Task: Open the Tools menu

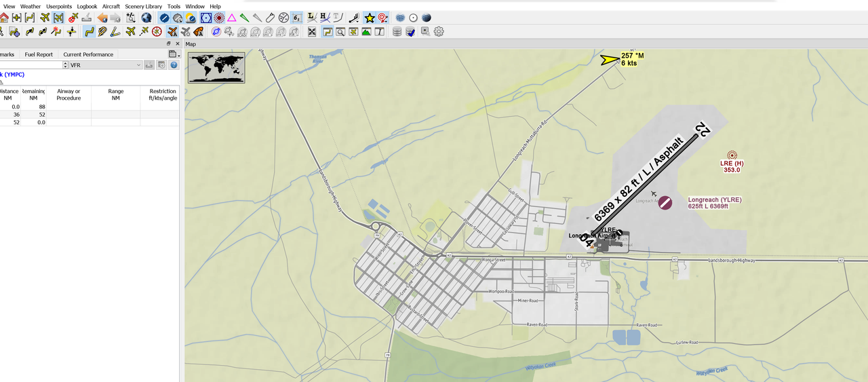Action: [174, 6]
